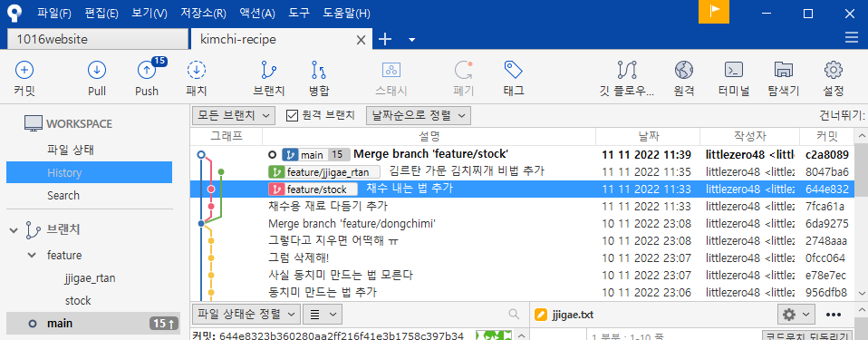This screenshot has height=340, width=868.
Task: Open the 도구 menu
Action: click(299, 14)
